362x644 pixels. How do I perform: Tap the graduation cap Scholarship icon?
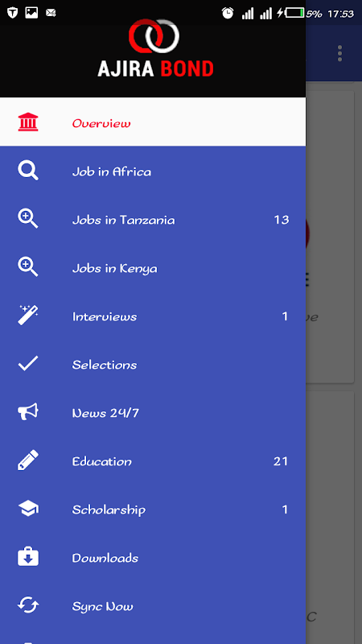point(28,509)
